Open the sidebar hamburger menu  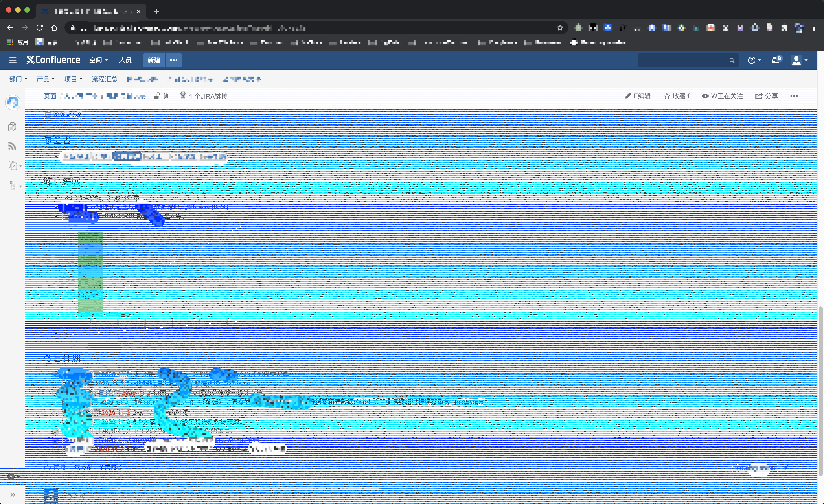click(x=13, y=60)
